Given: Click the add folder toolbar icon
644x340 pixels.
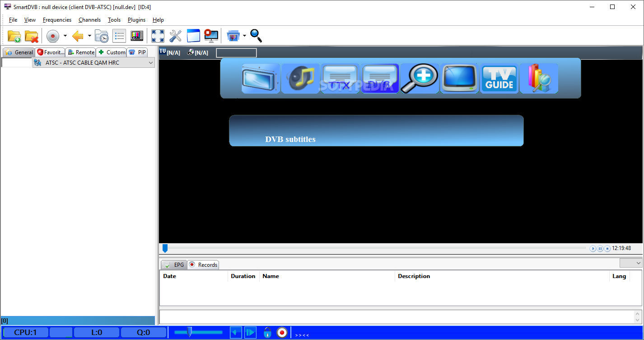Looking at the screenshot, I should point(14,36).
